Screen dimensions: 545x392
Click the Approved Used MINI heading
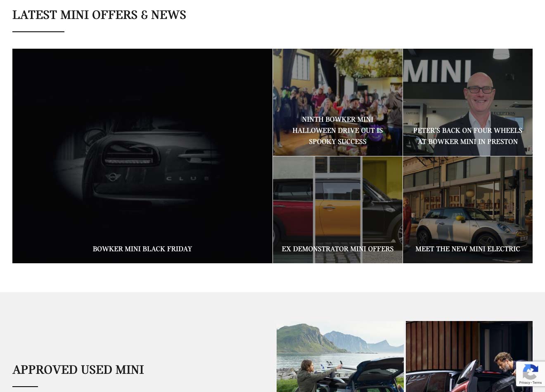coord(78,370)
